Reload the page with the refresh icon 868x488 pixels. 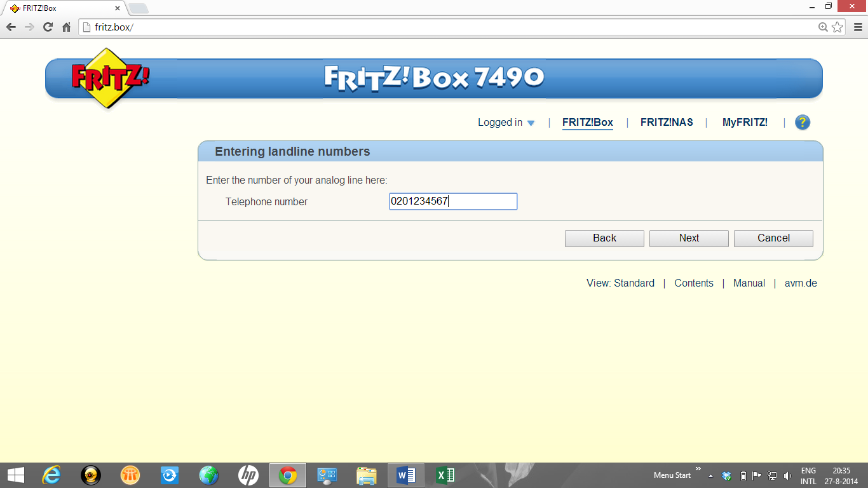click(48, 27)
